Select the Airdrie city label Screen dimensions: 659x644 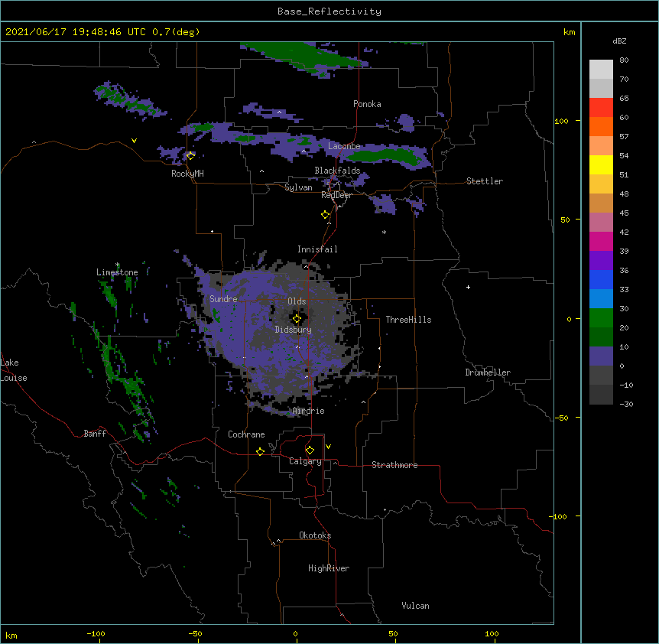[309, 411]
